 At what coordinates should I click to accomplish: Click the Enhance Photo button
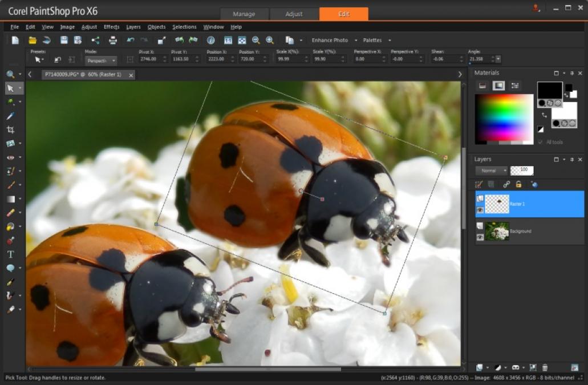coord(330,40)
